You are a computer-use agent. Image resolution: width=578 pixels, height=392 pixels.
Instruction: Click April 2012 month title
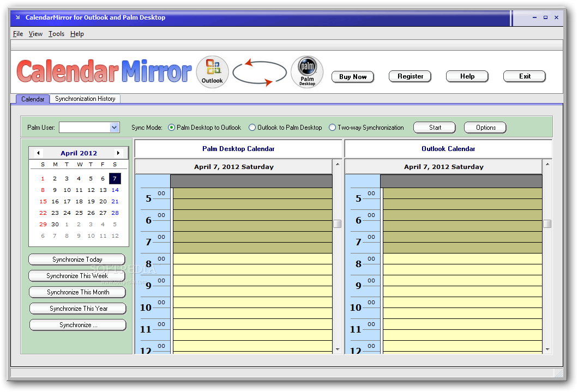pos(79,153)
